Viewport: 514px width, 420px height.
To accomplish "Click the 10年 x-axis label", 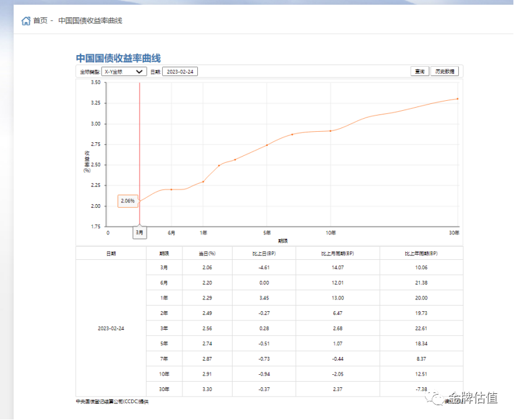I will [x=330, y=233].
